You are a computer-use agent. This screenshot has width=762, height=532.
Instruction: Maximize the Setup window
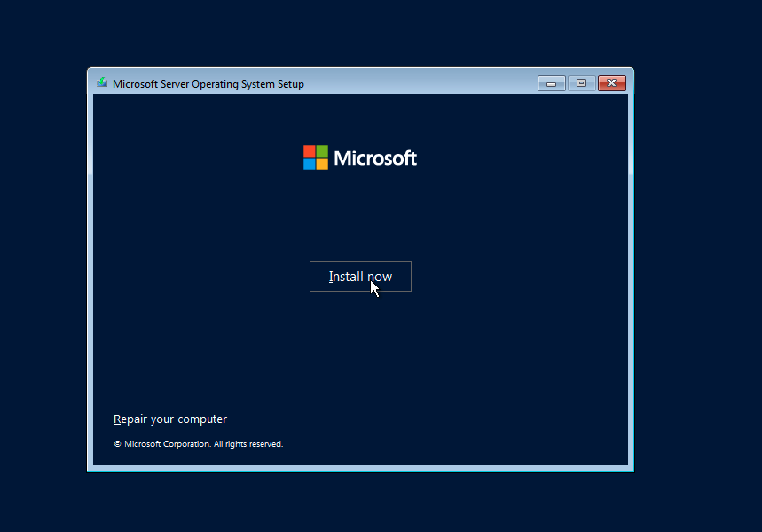(x=581, y=83)
